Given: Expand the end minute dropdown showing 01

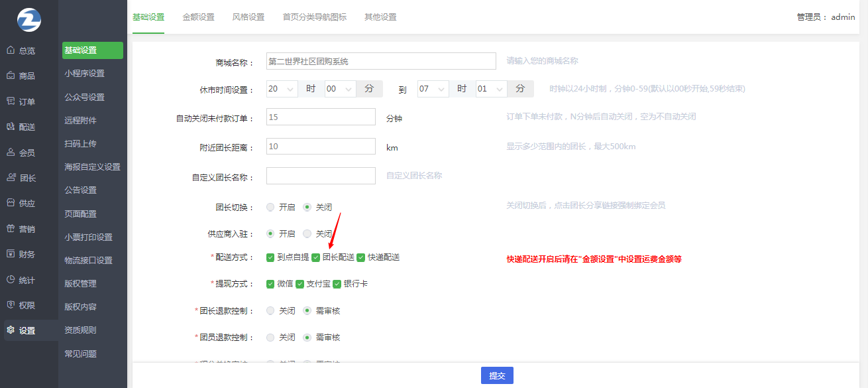Looking at the screenshot, I should coord(491,89).
